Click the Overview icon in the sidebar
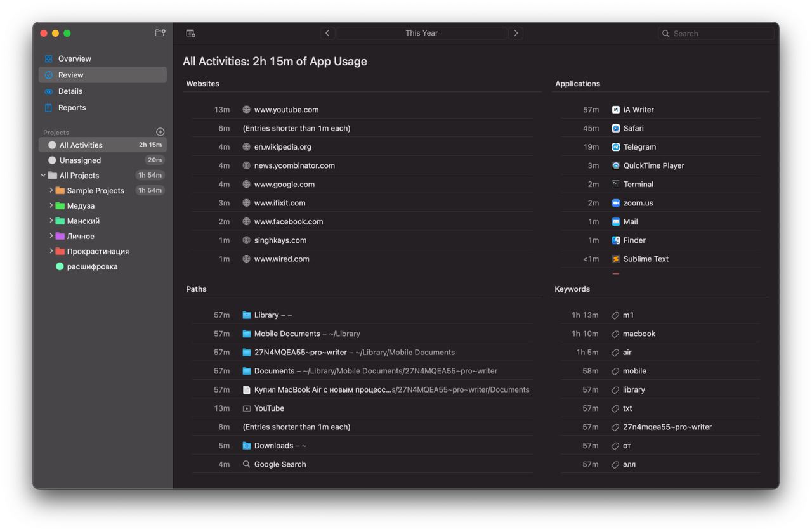 tap(49, 58)
